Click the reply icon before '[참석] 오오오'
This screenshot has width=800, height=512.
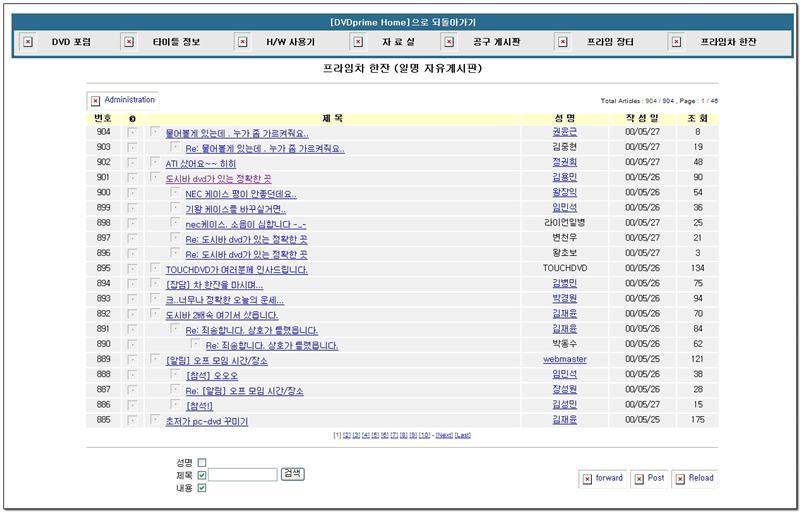(x=175, y=374)
